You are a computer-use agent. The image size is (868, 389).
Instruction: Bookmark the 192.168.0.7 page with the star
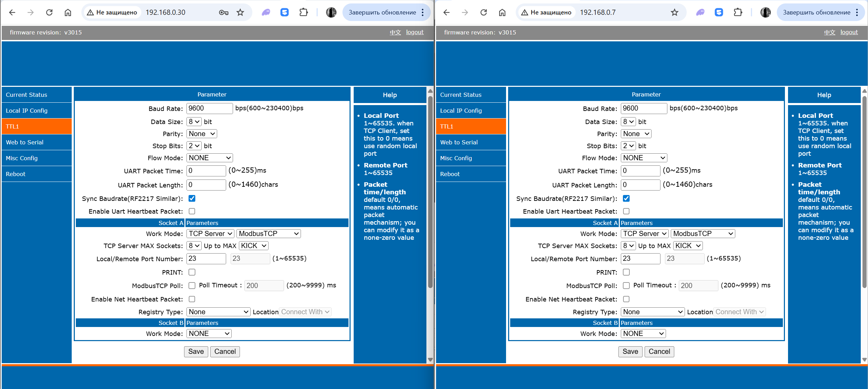coord(674,12)
